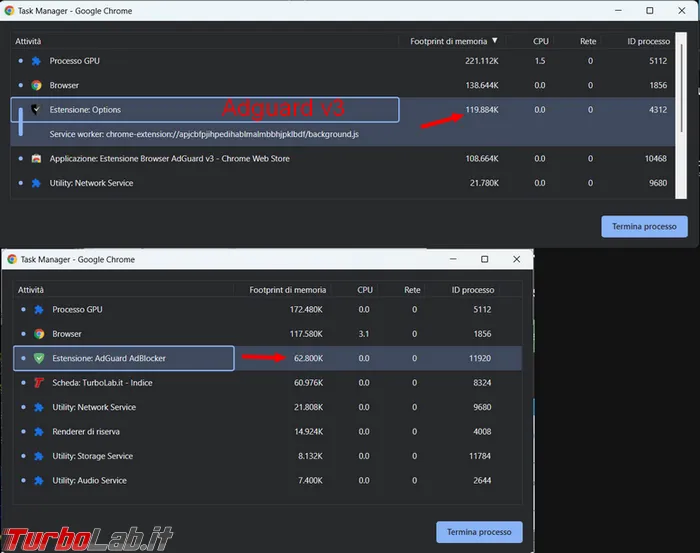Image resolution: width=700 pixels, height=553 pixels.
Task: Click process ID 10468
Action: pyautogui.click(x=655, y=158)
